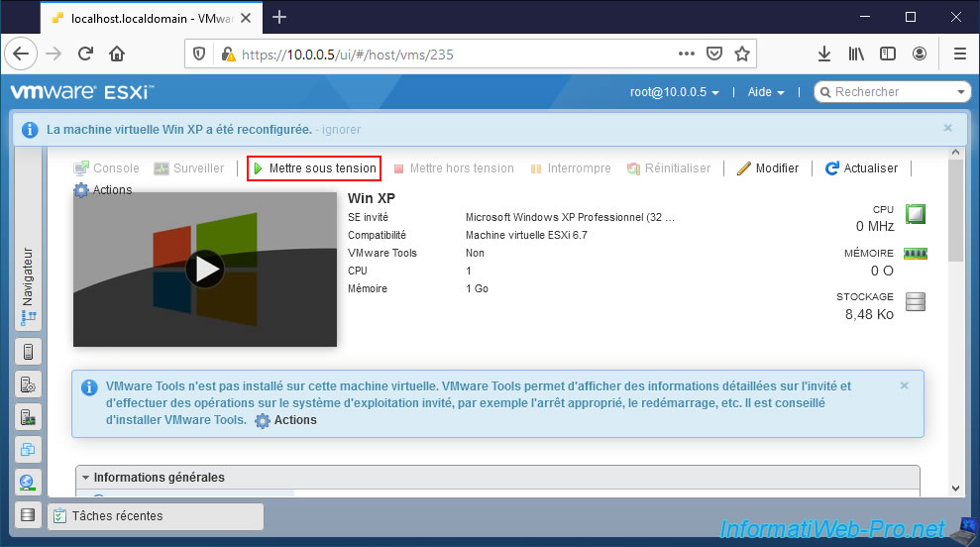Go to the Firefox home page icon
The width and height of the screenshot is (980, 547).
pyautogui.click(x=117, y=54)
